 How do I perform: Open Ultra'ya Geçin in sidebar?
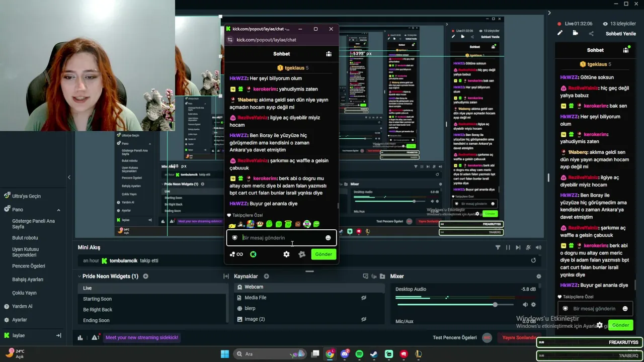(x=26, y=196)
